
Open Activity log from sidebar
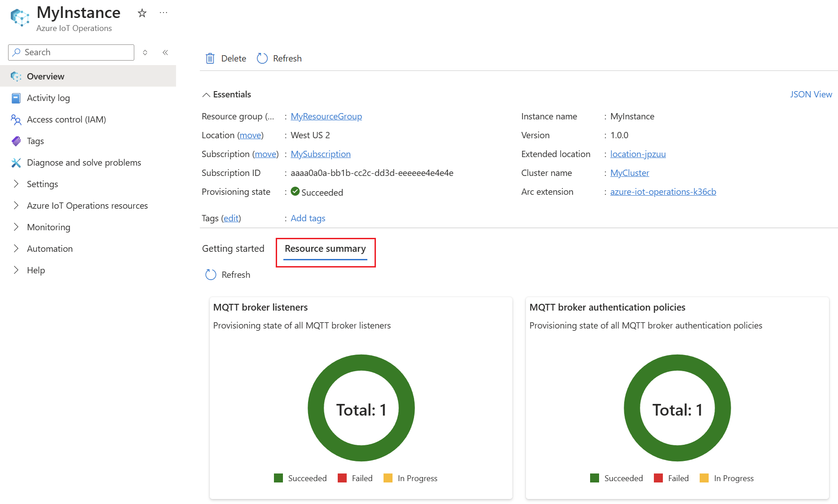(48, 98)
